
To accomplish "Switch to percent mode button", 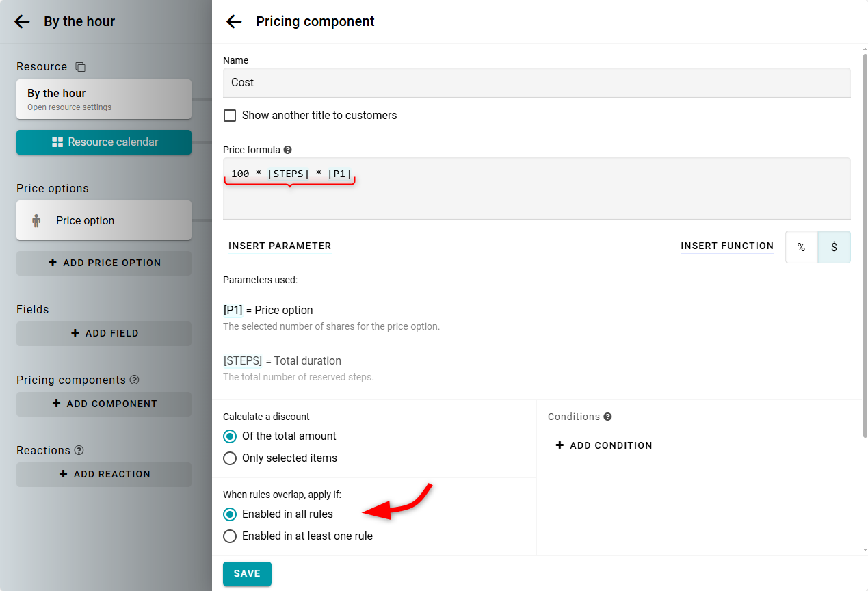I will click(801, 247).
